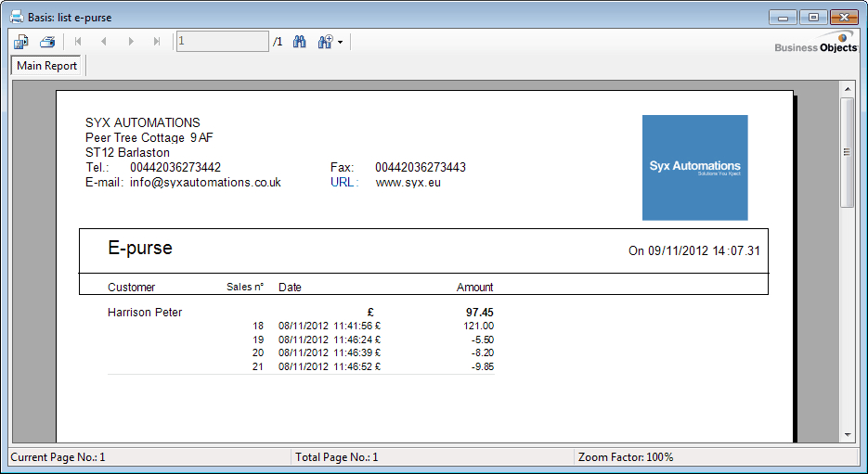
Task: Go to the previous page arrow
Action: 104,42
